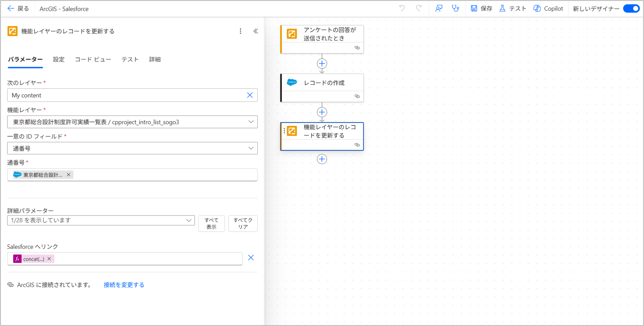Screen dimensions: 644x326
Task: Click the 通番号 input field
Action: tap(132, 175)
